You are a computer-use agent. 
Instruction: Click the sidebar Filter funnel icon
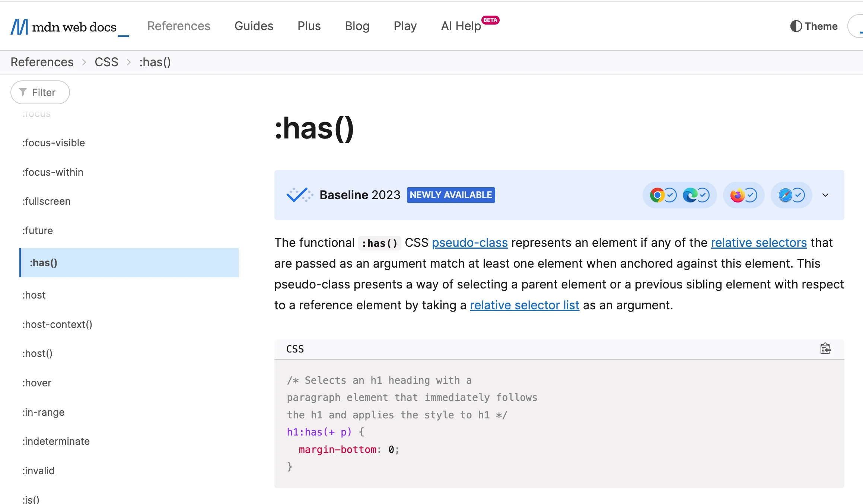click(23, 92)
